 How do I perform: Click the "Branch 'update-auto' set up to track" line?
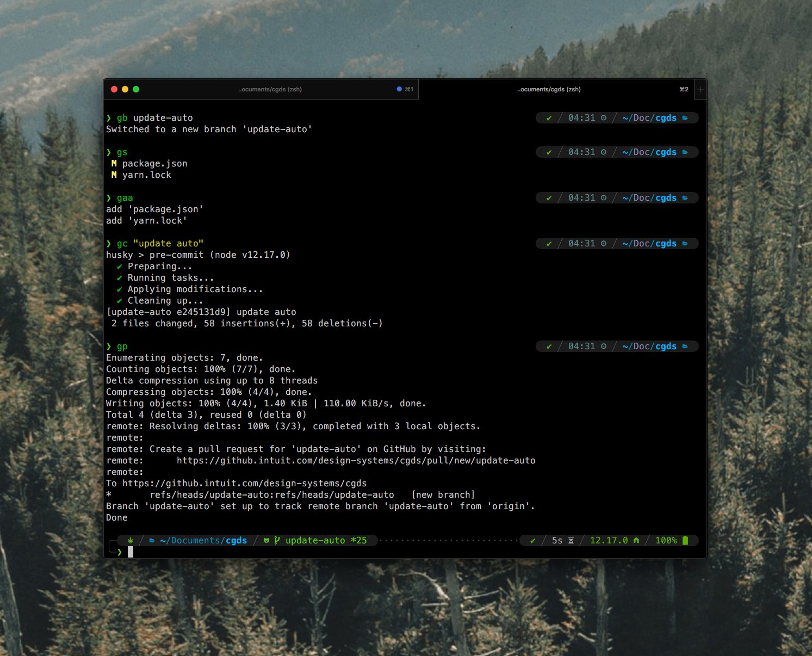tap(321, 506)
